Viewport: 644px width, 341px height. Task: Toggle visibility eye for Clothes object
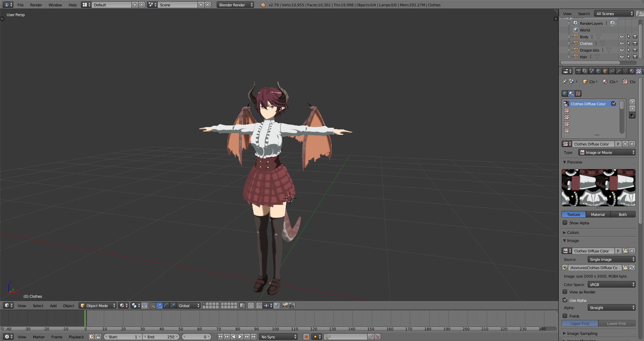[622, 44]
